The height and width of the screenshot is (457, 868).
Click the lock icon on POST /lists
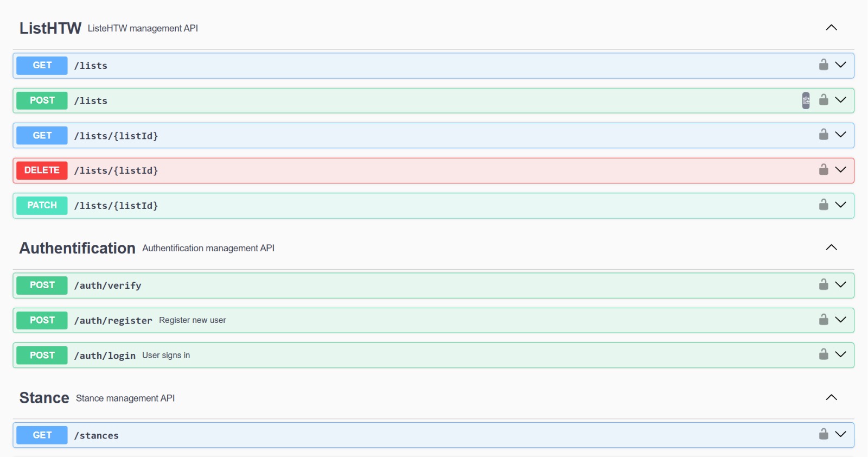click(824, 100)
